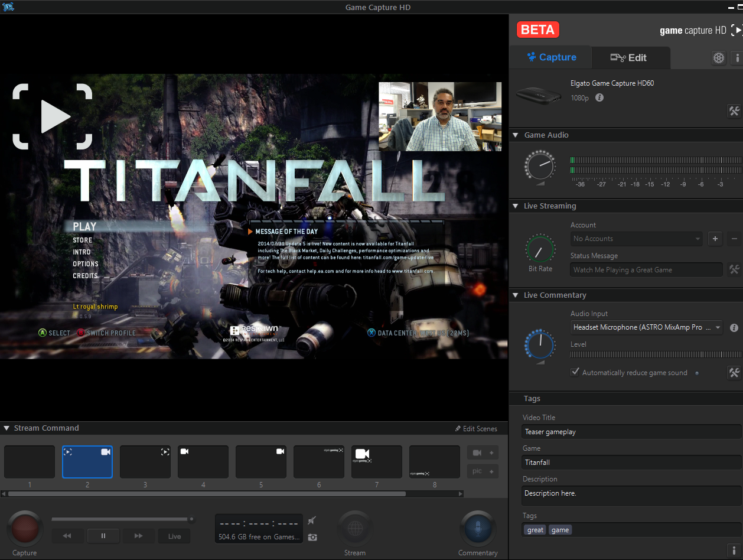The width and height of the screenshot is (743, 560).
Task: Open the No Accounts dropdown
Action: pyautogui.click(x=637, y=239)
